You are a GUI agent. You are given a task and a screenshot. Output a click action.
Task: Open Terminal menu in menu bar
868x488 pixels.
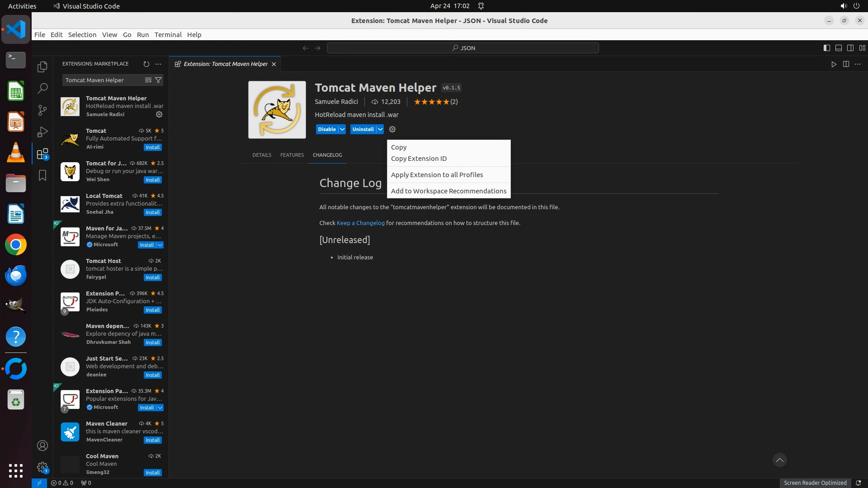coord(168,35)
